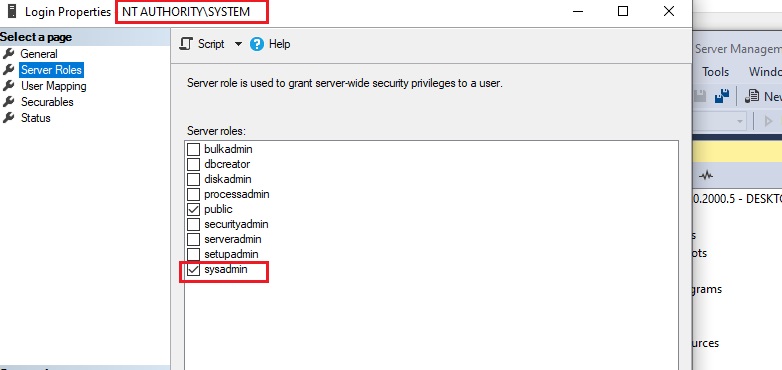Click the Script icon in the toolbar
This screenshot has height=370, width=782.
pos(186,44)
